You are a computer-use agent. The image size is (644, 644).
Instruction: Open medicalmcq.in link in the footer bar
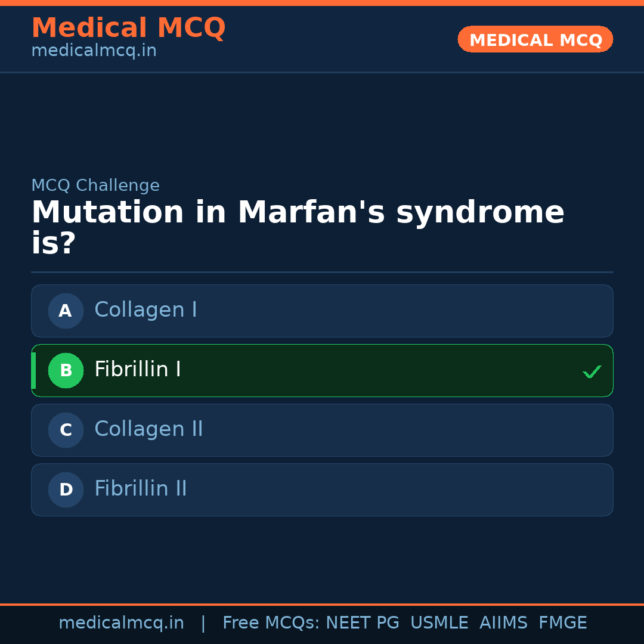(x=121, y=623)
